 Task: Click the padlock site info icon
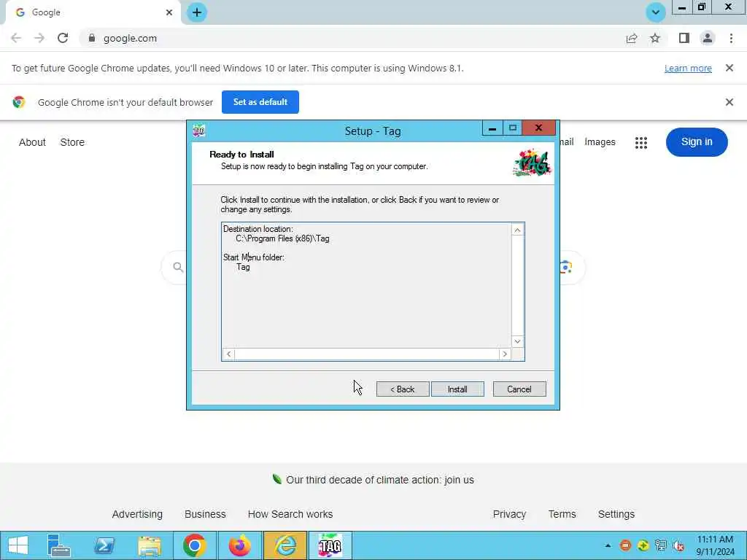[x=92, y=38]
